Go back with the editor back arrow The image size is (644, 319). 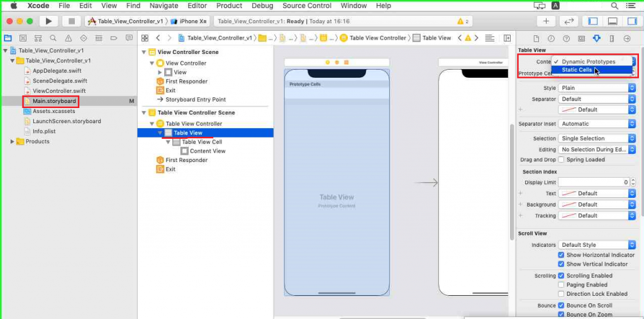158,38
